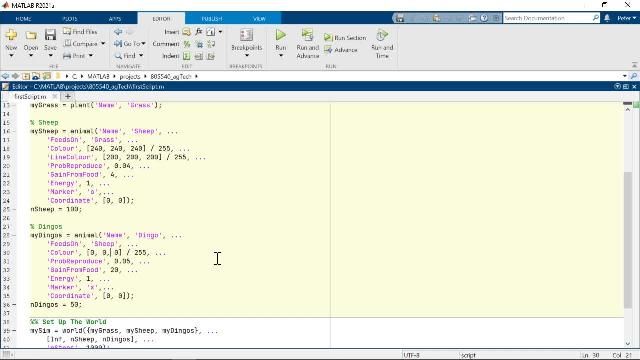Viewport: 640px width, 360px height.
Task: Click the MATLAB path segment
Action: click(98, 76)
